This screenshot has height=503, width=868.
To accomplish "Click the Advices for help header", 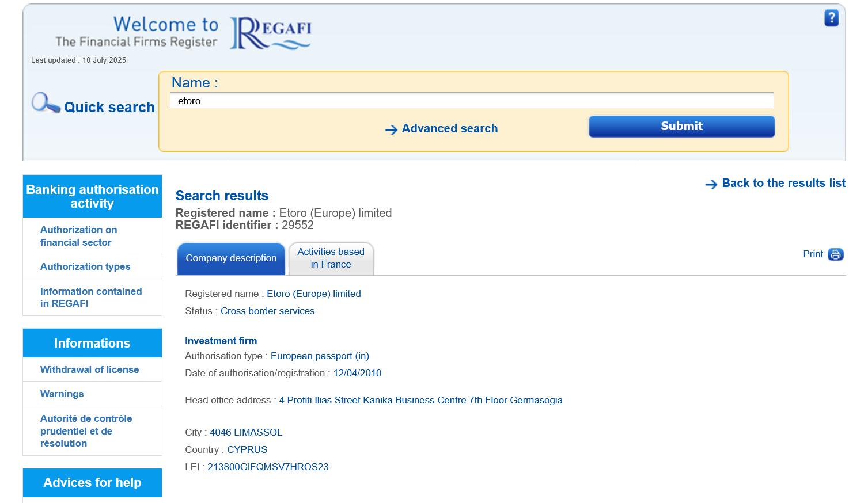I will pyautogui.click(x=92, y=482).
